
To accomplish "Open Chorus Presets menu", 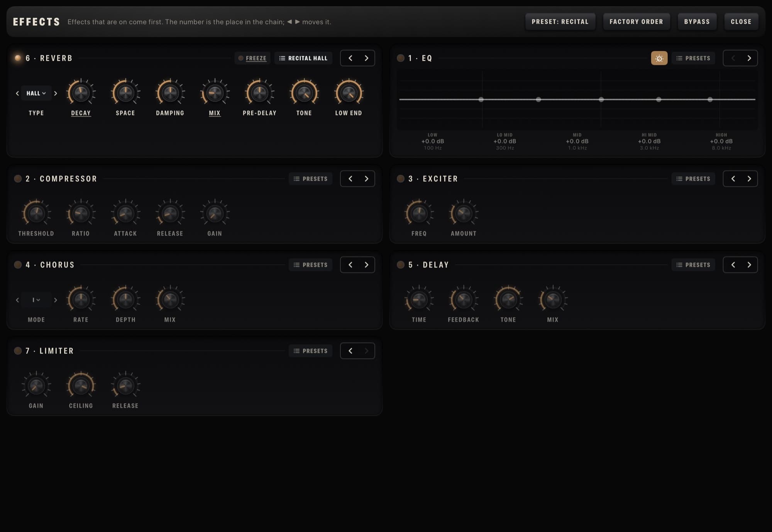I will [x=310, y=265].
